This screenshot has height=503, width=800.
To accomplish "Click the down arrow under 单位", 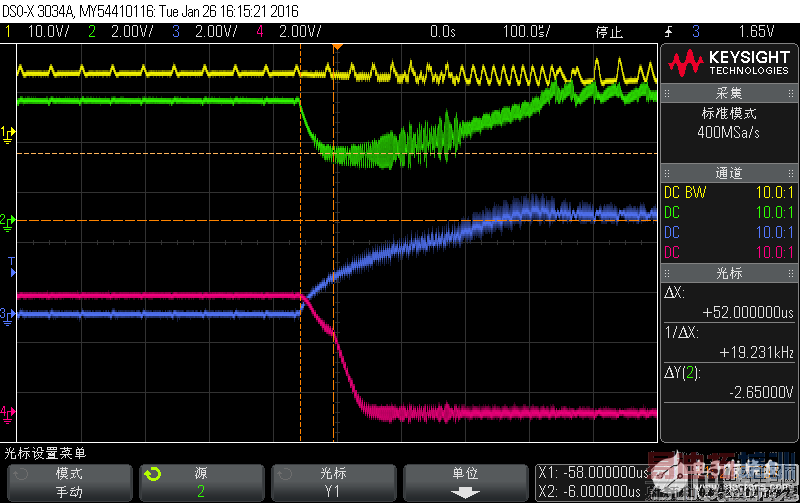I will point(465,492).
